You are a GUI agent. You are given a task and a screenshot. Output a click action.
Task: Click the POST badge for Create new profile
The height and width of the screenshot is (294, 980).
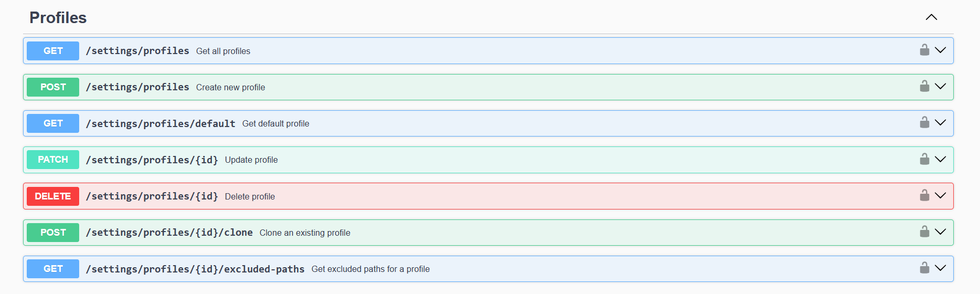click(53, 87)
